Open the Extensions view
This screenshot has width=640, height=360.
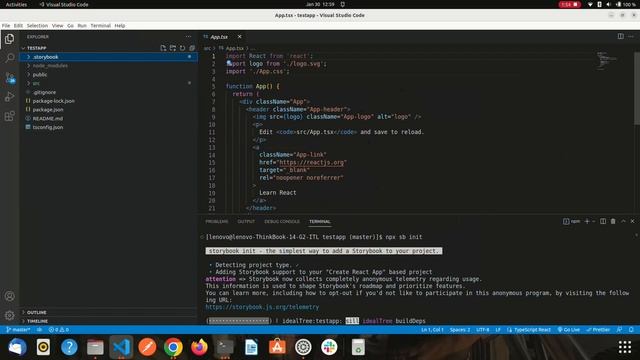point(9,116)
